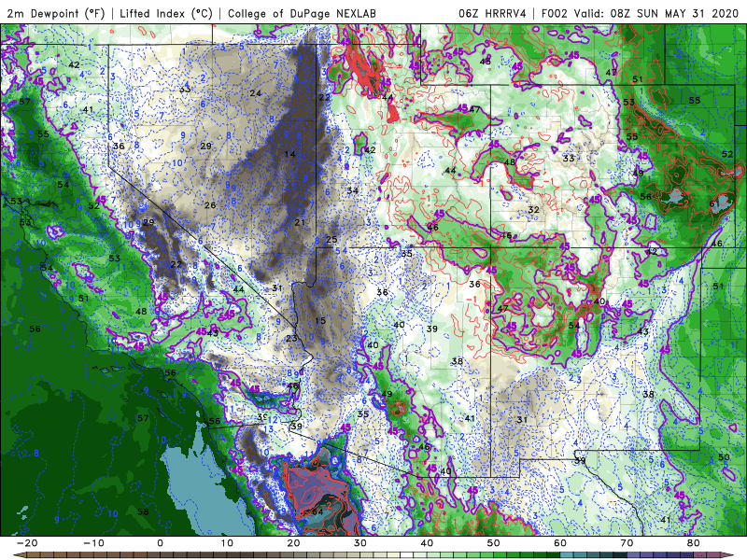This screenshot has height=560, width=747.
Task: Click the '24' dewpoint value on map
Action: click(256, 92)
